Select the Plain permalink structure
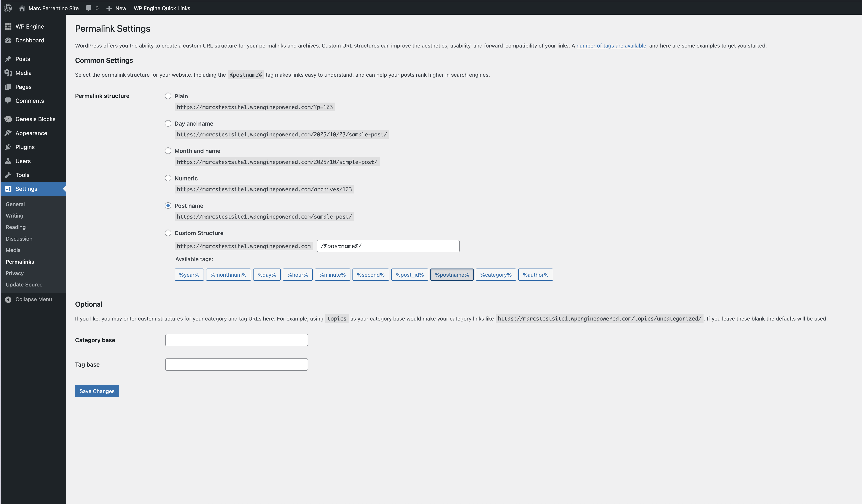Screen dimensions: 862x504 pos(168,96)
